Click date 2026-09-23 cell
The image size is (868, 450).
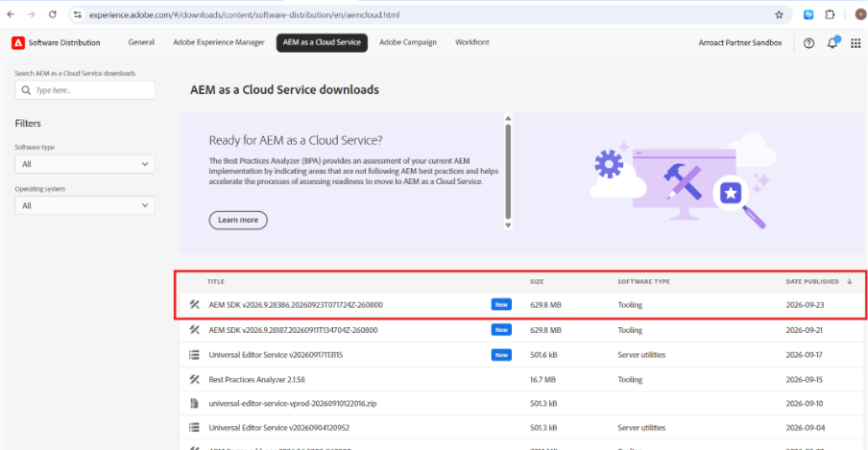click(x=805, y=304)
